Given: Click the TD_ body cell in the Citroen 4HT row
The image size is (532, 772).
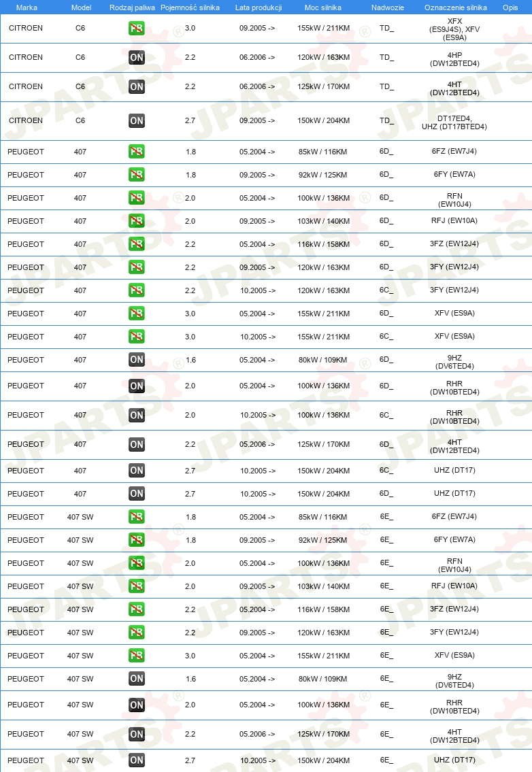Looking at the screenshot, I should [386, 86].
